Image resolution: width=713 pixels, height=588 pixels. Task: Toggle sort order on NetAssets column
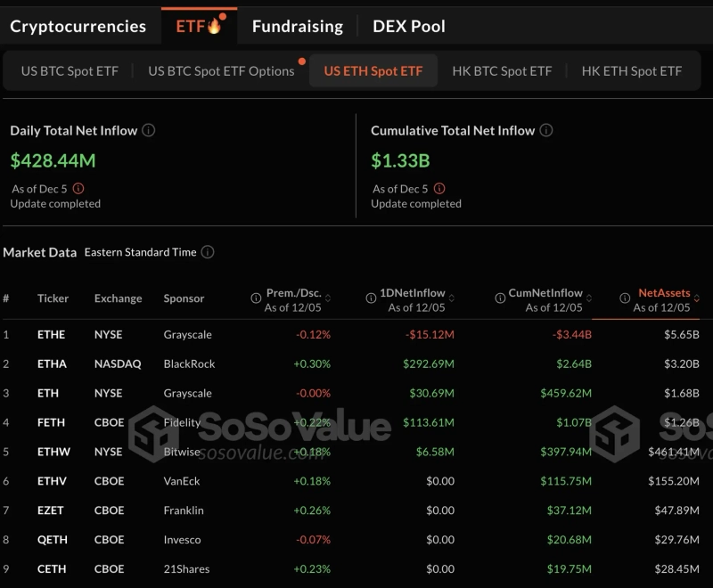pos(697,298)
